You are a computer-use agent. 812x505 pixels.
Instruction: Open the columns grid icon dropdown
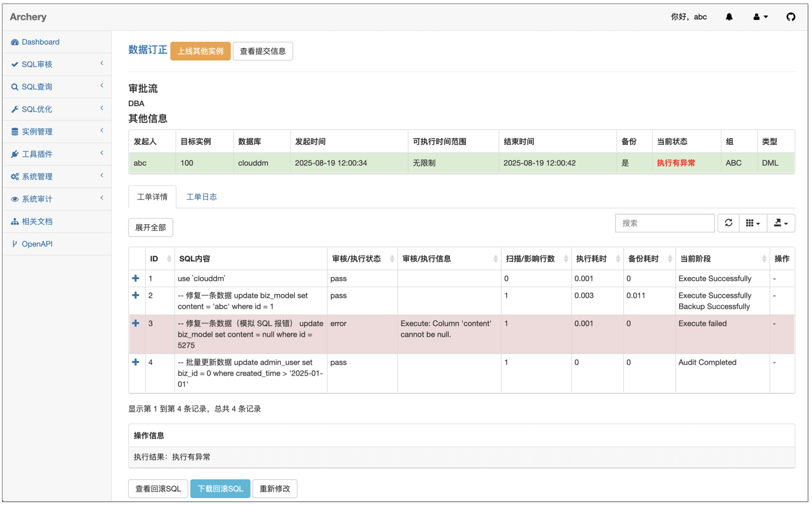pos(753,223)
